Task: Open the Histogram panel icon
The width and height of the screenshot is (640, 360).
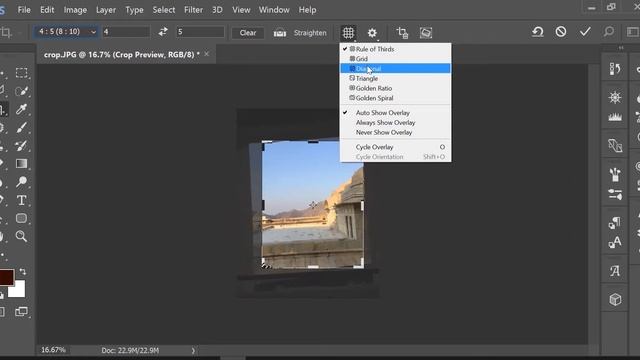Action: [615, 117]
